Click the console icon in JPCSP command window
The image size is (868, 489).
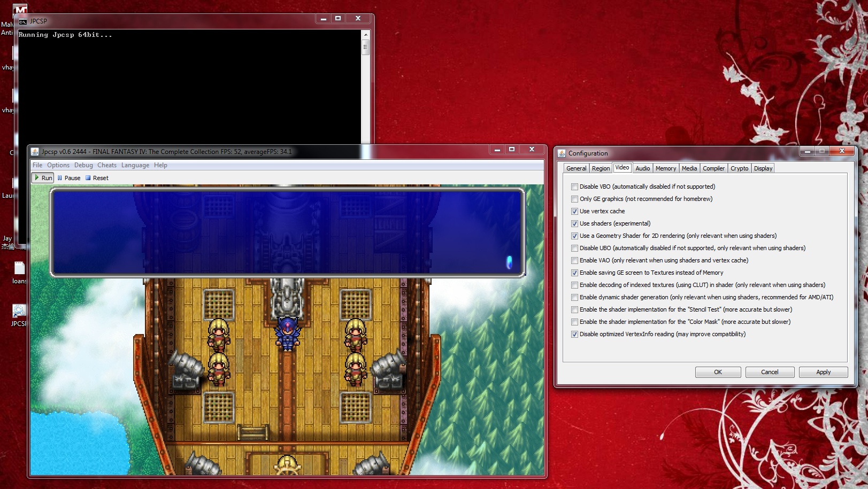(23, 21)
